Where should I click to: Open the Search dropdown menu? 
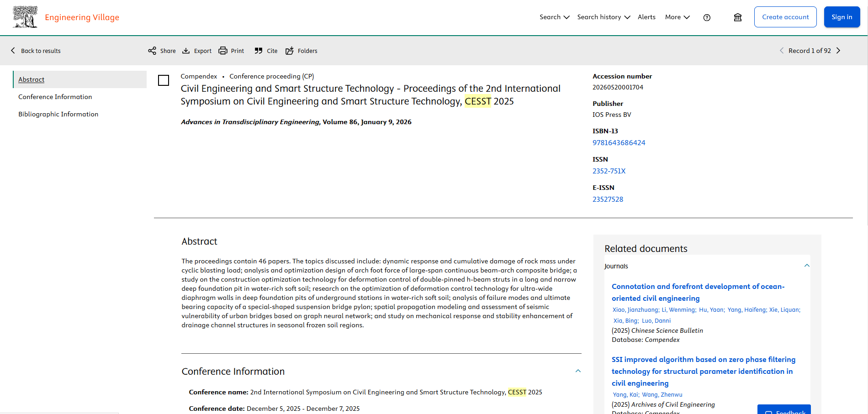pyautogui.click(x=554, y=17)
